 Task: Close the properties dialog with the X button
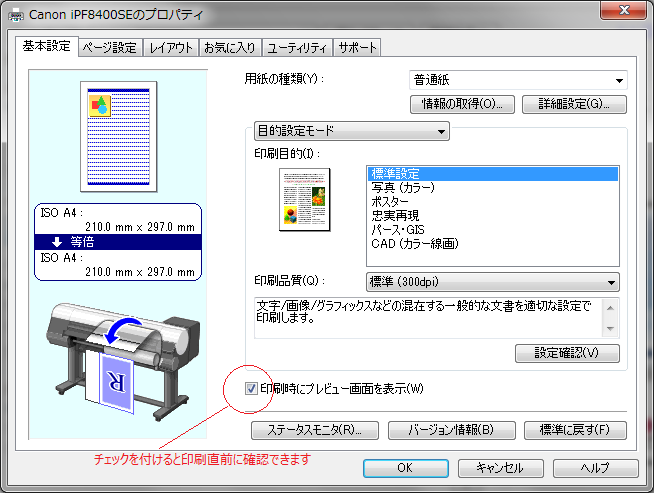click(x=624, y=10)
